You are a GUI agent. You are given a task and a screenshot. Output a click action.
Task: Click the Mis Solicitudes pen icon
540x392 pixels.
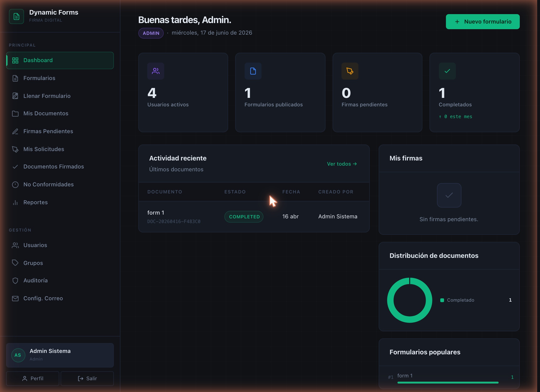[x=15, y=149]
